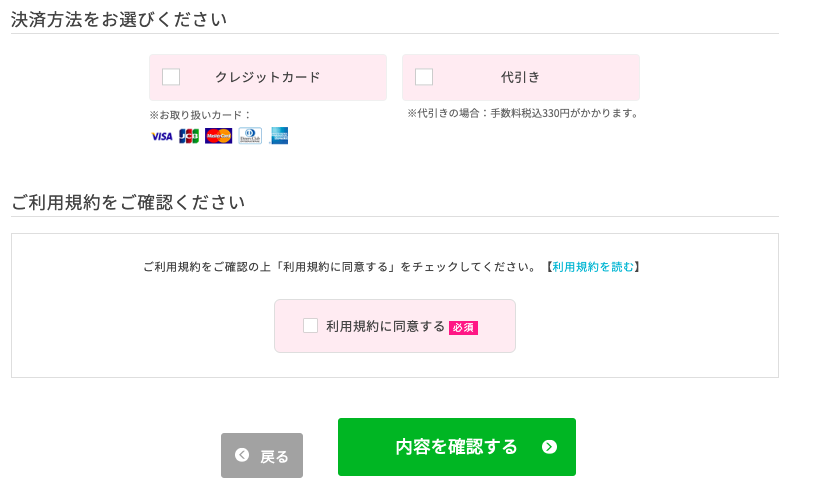The width and height of the screenshot is (826, 495).
Task: Click the ご利用規約をご確認ください heading
Action: pos(128,202)
